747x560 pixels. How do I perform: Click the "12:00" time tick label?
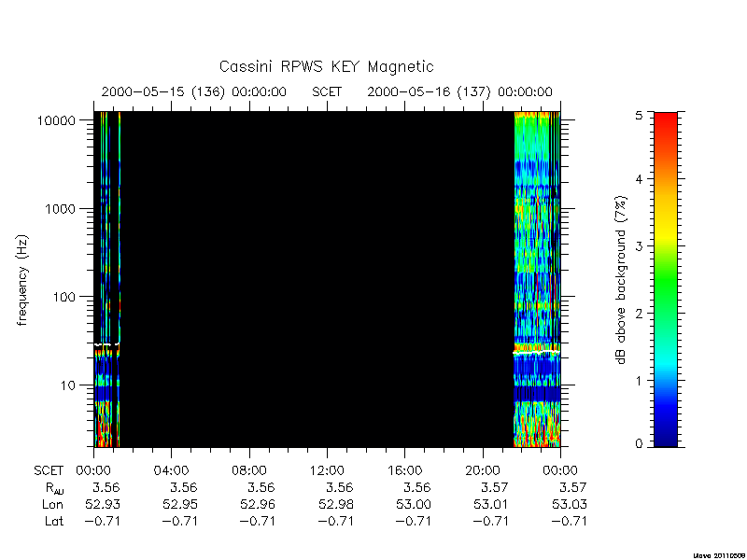click(327, 470)
